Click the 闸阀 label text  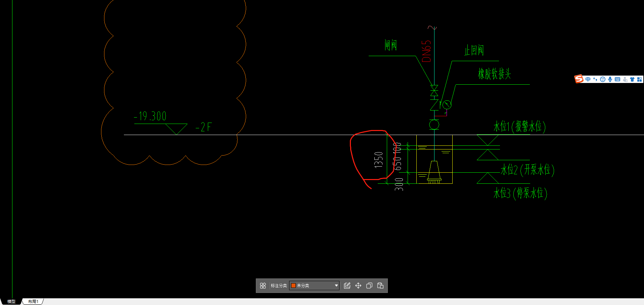point(390,45)
